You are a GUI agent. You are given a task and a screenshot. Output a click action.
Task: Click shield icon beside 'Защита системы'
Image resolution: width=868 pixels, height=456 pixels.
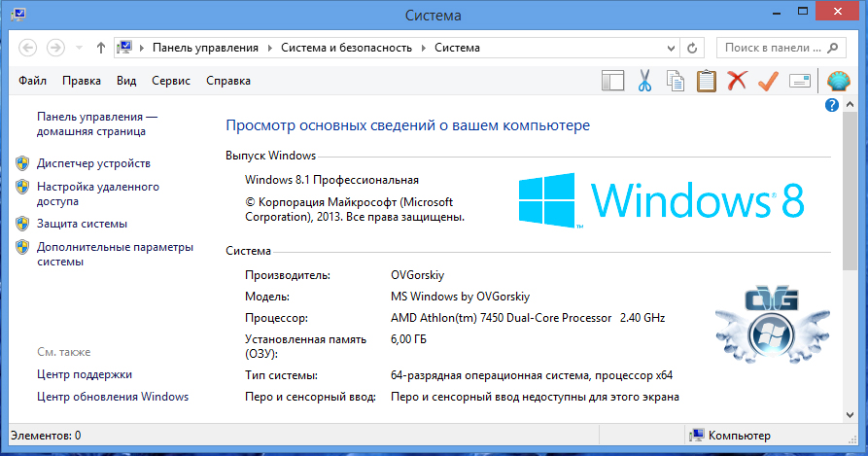(x=22, y=224)
